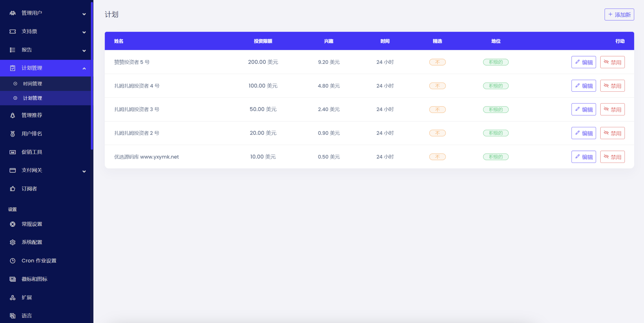Click the 报告 sidebar icon
644x323 pixels.
coord(12,49)
